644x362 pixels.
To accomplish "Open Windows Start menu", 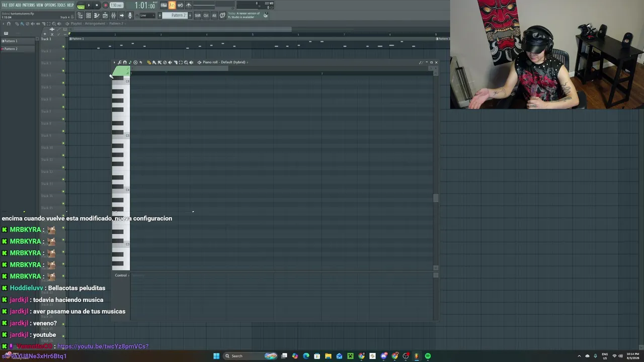I will tap(216, 356).
